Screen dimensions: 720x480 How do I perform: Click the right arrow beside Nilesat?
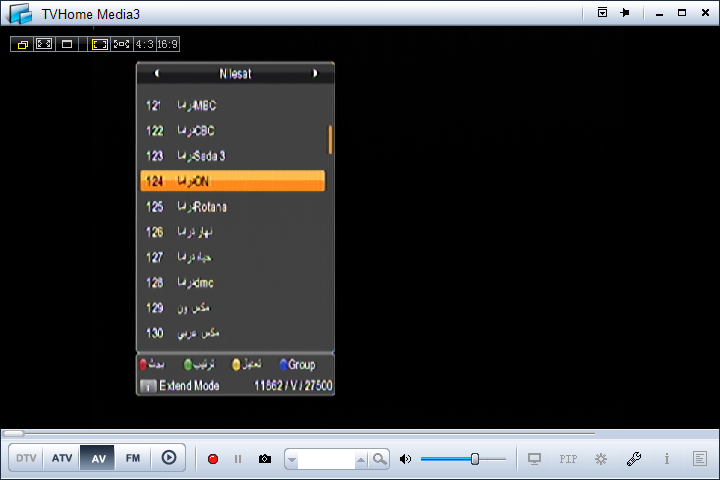[315, 73]
